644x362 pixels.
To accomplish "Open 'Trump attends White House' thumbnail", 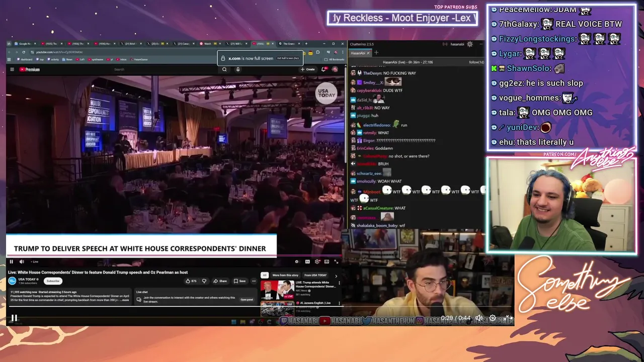I will click(277, 290).
